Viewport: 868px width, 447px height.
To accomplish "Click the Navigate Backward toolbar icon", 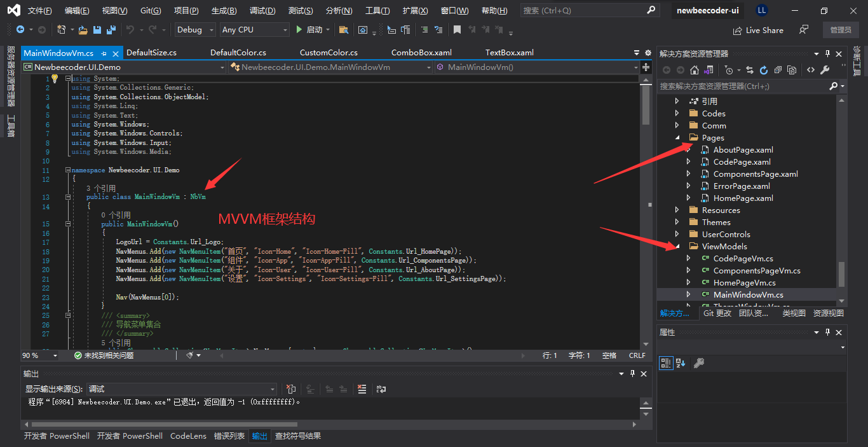I will (x=20, y=30).
